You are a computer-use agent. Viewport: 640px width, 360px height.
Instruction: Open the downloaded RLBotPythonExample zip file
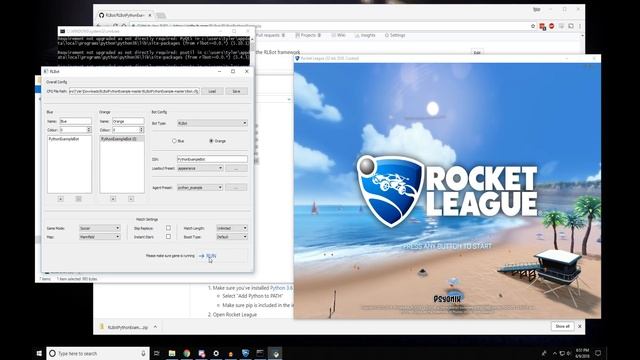(124, 327)
